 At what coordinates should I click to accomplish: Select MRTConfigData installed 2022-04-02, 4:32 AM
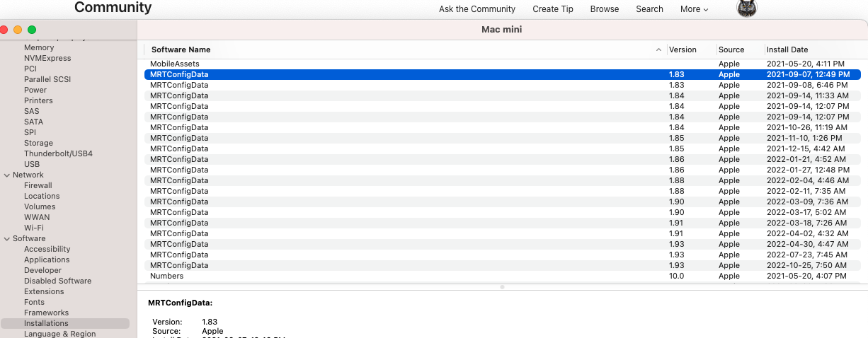[x=502, y=233]
